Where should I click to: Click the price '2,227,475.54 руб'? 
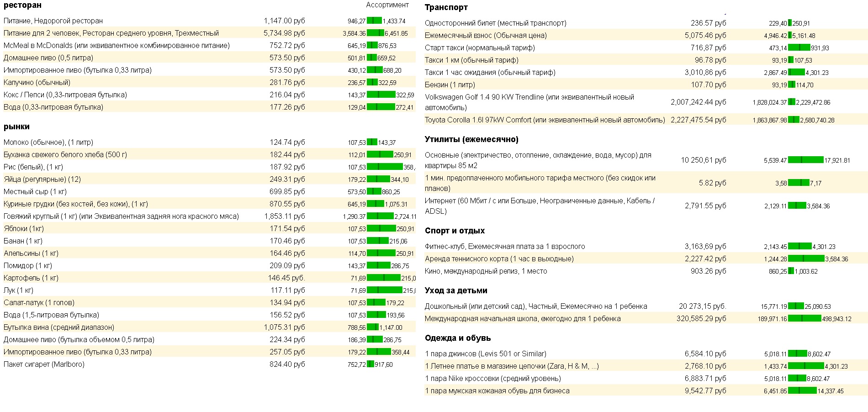tap(698, 120)
